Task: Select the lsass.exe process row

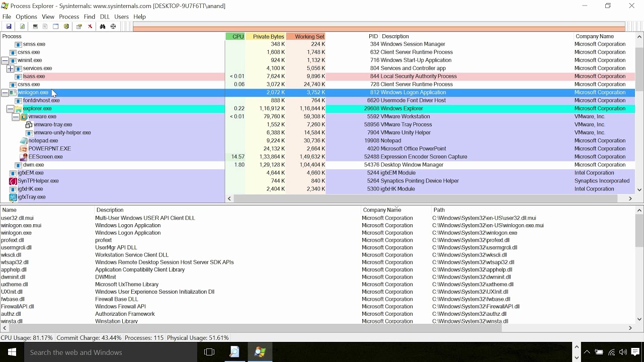Action: click(317, 76)
